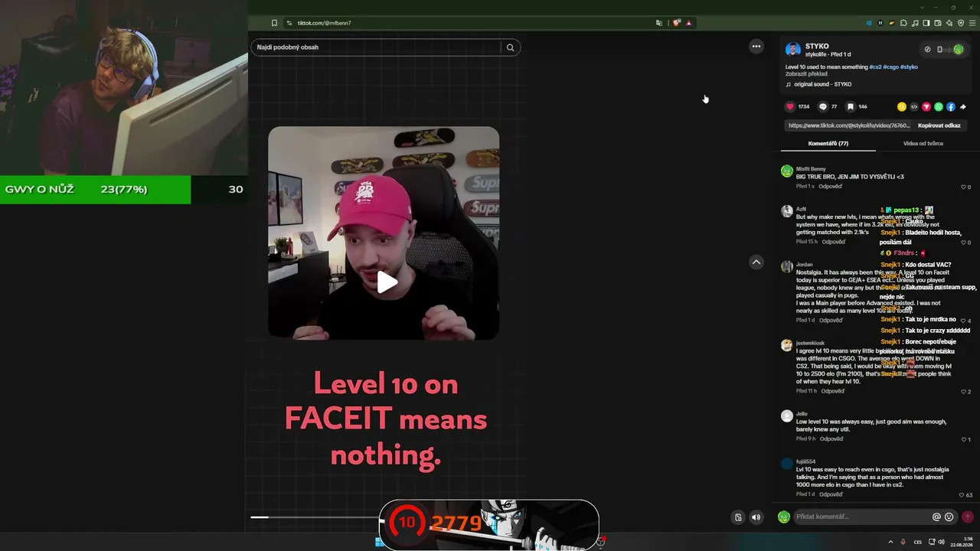
Task: Open the green profile avatar in top pill
Action: tap(959, 50)
